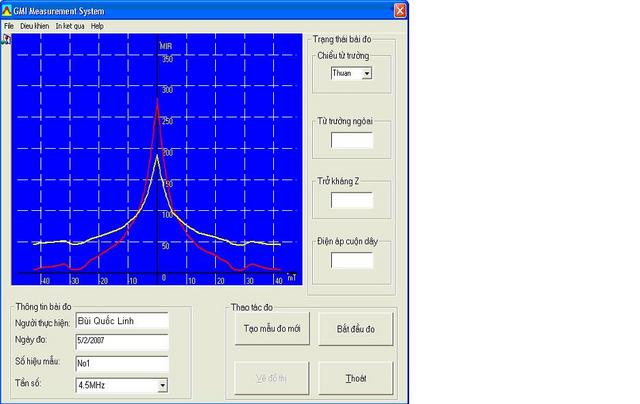The height and width of the screenshot is (404, 640).
Task: Click the Số hiệu mẫu field with No1
Action: pyautogui.click(x=122, y=364)
